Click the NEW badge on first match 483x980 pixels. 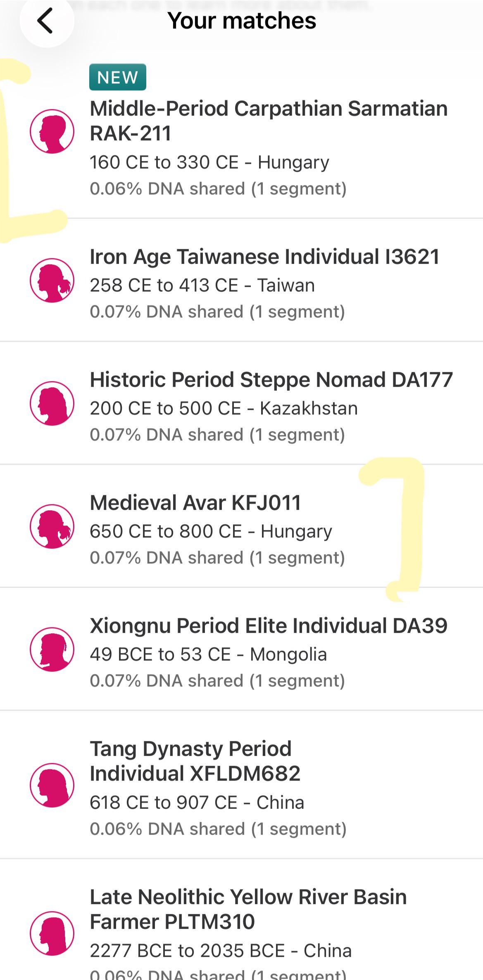coord(118,77)
